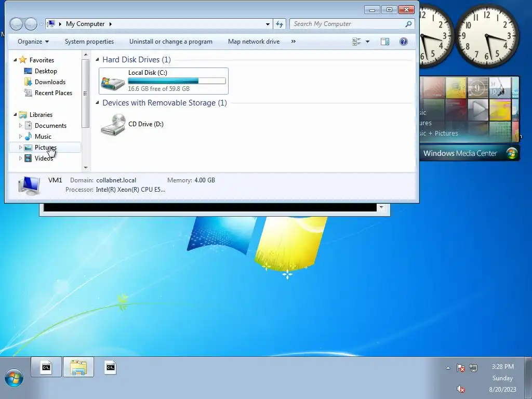
Task: Click the Videos library film icon
Action: pos(28,158)
